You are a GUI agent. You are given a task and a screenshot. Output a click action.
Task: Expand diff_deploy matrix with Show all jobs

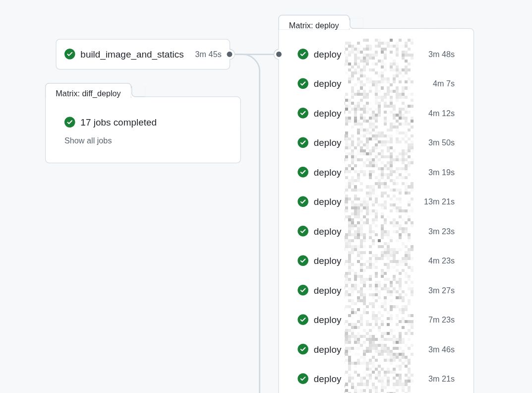[x=88, y=141]
